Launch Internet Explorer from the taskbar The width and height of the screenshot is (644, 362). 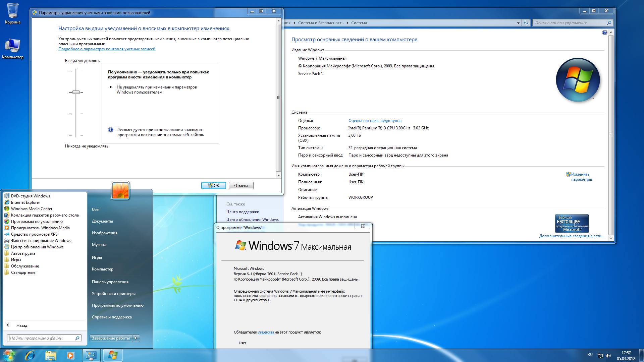(30, 355)
